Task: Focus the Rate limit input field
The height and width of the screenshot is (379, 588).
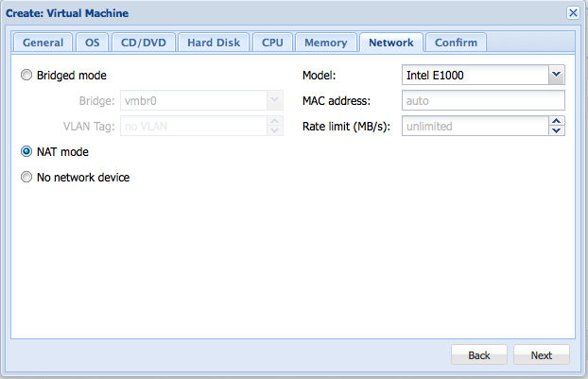Action: tap(476, 126)
